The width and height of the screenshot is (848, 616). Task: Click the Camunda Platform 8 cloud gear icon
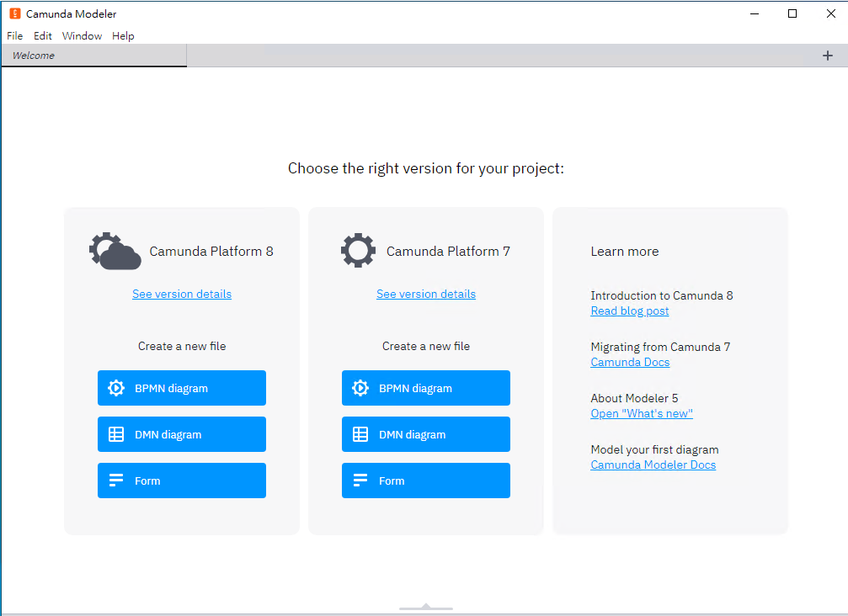pyautogui.click(x=115, y=252)
